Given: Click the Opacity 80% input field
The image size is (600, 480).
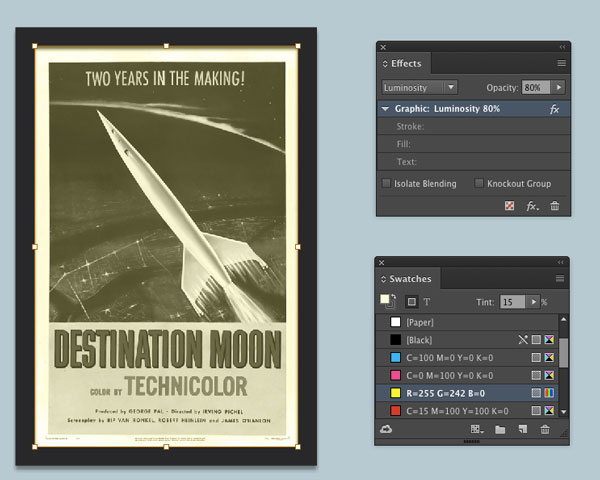Looking at the screenshot, I should click(x=536, y=87).
